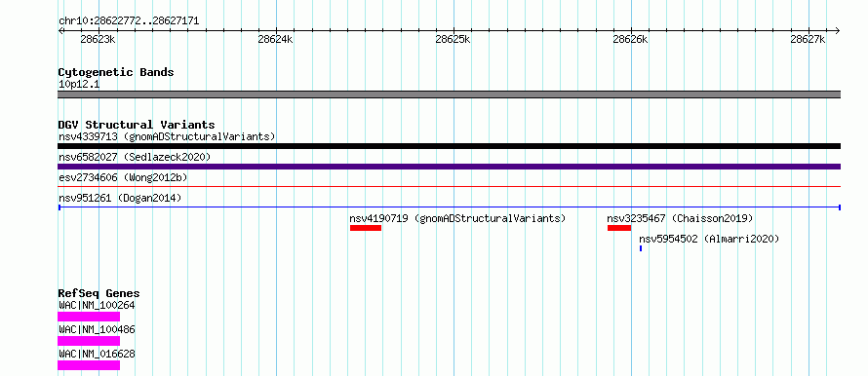
Task: Open the nsv4339713 (gnomADStructuralVariants) label
Action: coord(167,136)
